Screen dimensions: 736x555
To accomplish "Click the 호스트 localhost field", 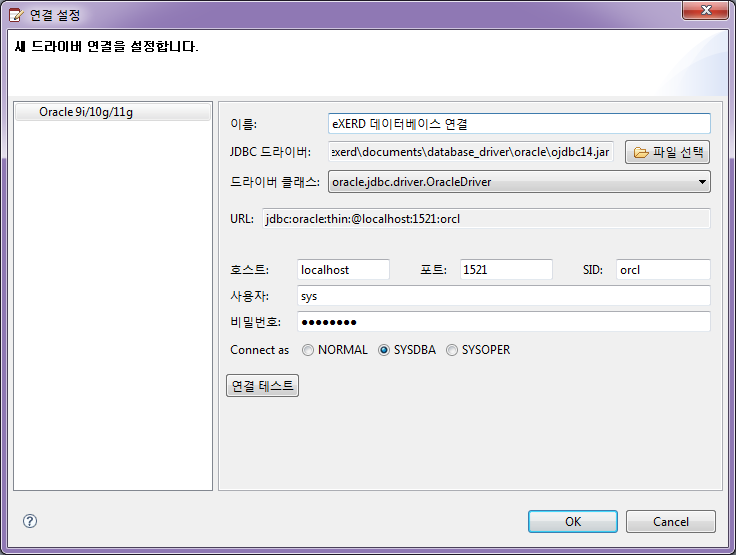I will tap(343, 270).
